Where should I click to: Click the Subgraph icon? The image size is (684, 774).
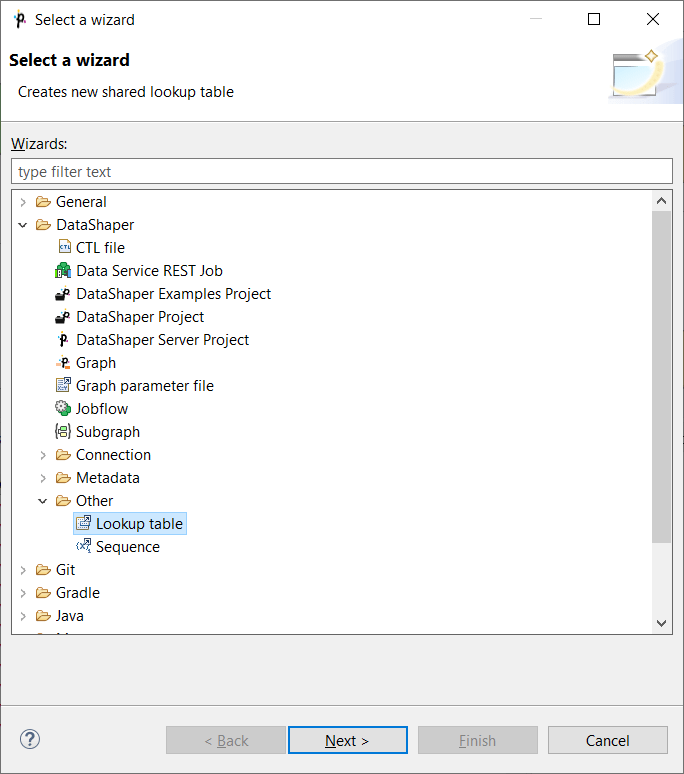63,431
